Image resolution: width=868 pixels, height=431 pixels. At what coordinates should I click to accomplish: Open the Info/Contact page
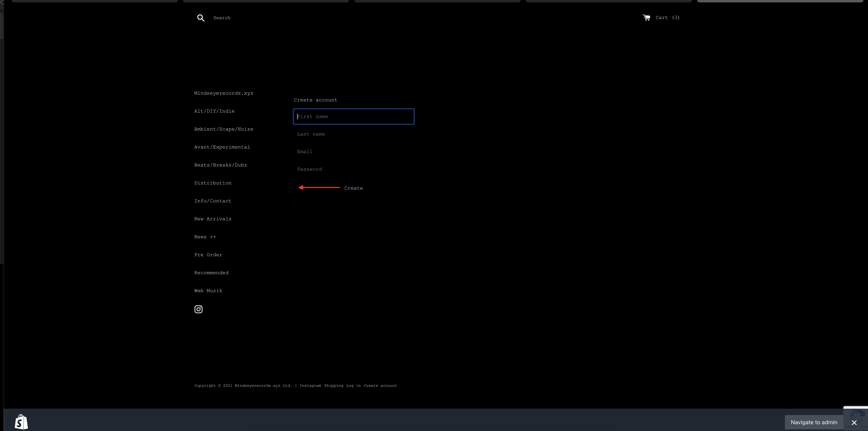pyautogui.click(x=213, y=201)
